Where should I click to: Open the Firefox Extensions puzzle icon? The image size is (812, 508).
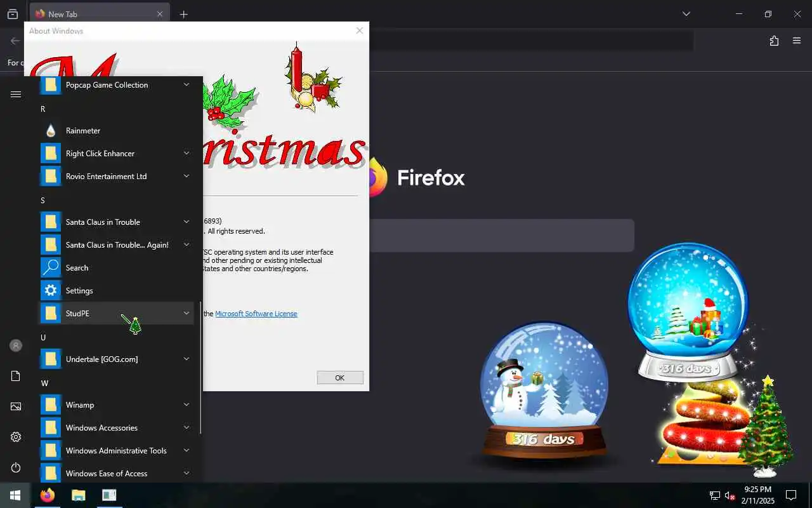coord(774,41)
